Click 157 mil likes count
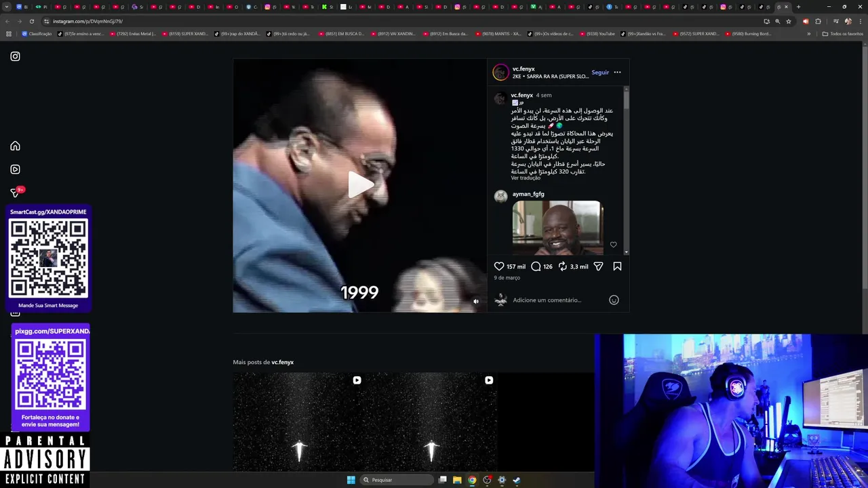 [x=516, y=266]
